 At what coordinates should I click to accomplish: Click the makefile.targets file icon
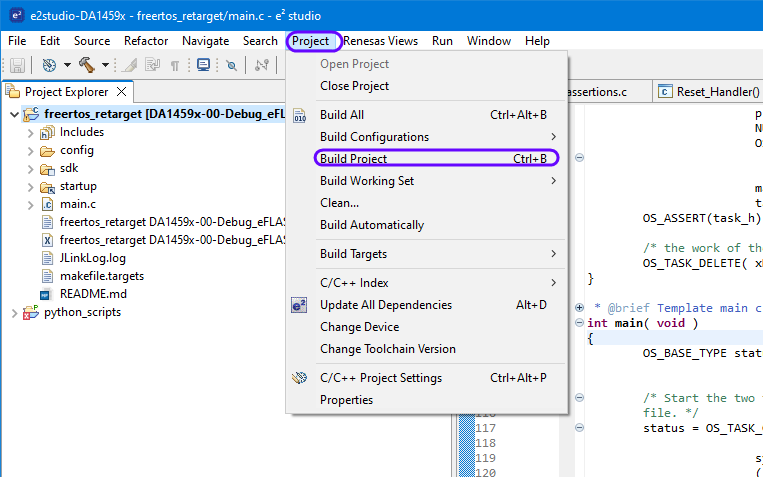coord(47,276)
